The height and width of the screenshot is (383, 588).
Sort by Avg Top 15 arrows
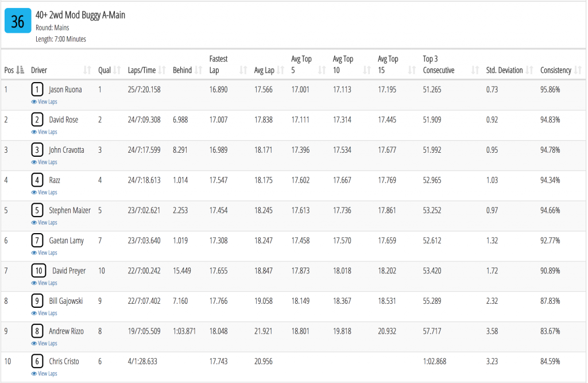[412, 70]
